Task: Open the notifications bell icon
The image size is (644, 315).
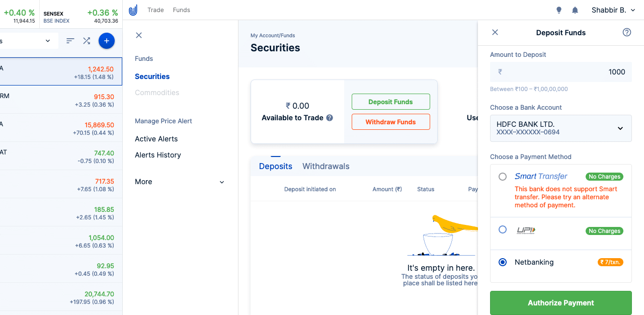Action: coord(575,10)
